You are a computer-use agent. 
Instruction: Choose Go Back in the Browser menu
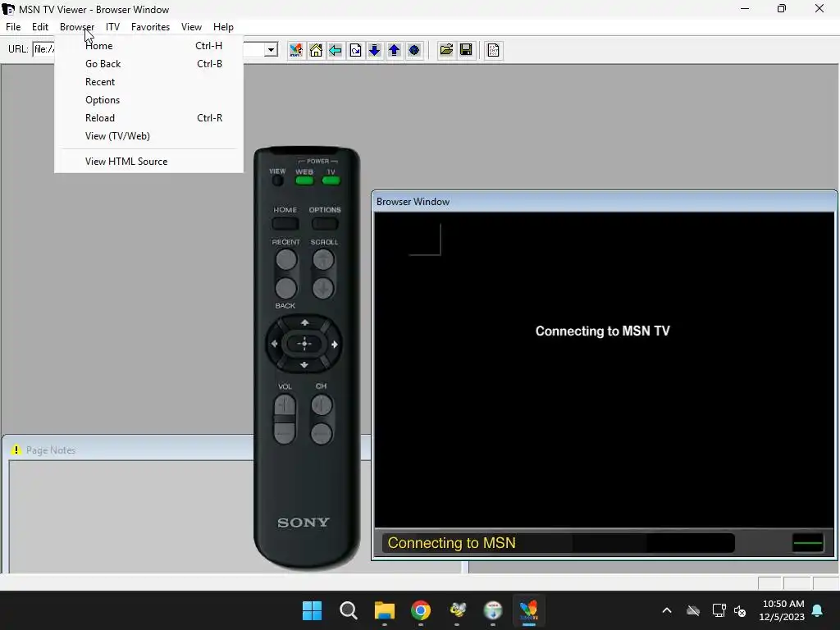point(149,64)
